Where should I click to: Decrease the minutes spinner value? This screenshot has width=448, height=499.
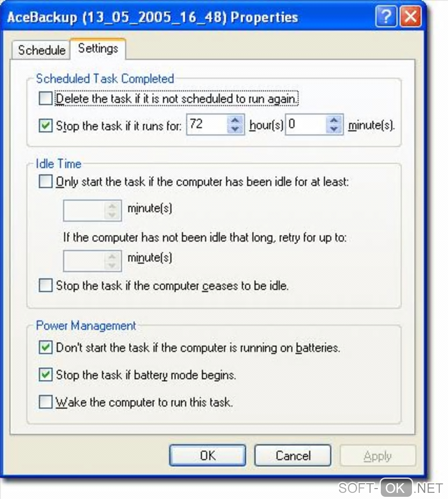tap(334, 129)
